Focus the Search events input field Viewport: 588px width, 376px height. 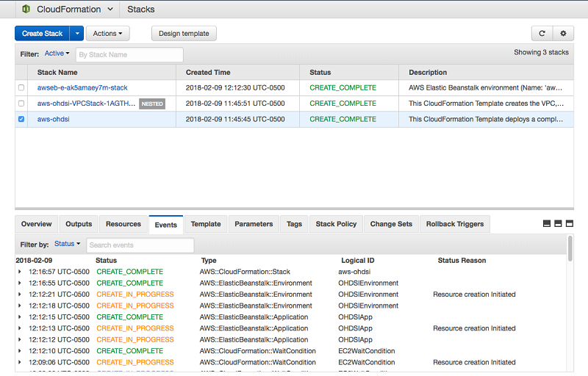point(140,245)
